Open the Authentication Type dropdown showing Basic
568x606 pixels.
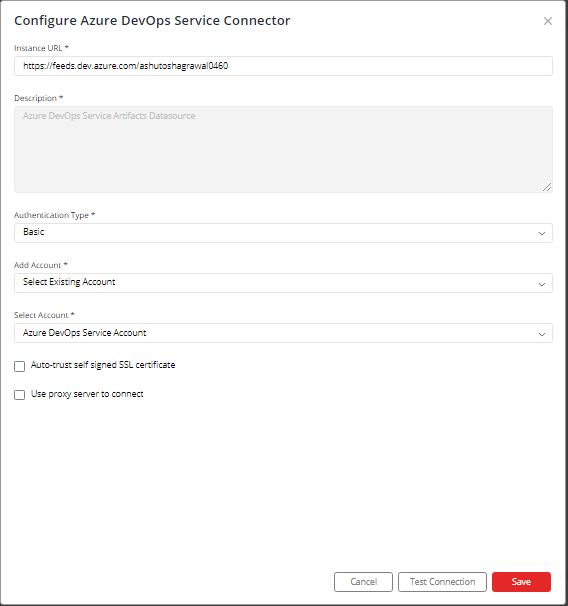(283, 233)
